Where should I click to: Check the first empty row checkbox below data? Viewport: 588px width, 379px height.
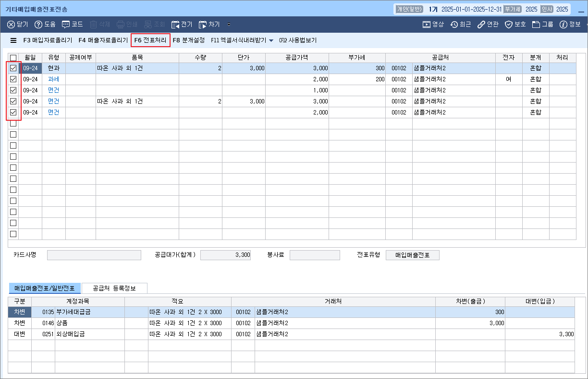point(13,124)
